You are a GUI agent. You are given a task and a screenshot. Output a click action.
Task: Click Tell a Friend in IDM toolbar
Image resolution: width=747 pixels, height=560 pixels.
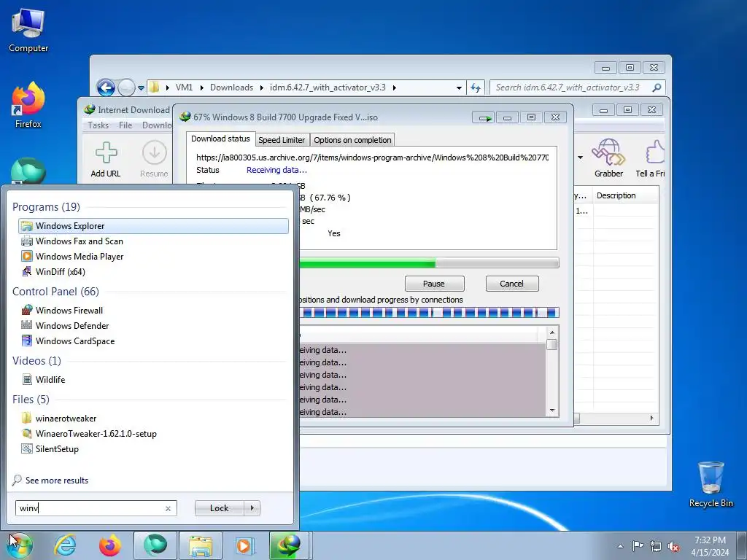(x=650, y=158)
